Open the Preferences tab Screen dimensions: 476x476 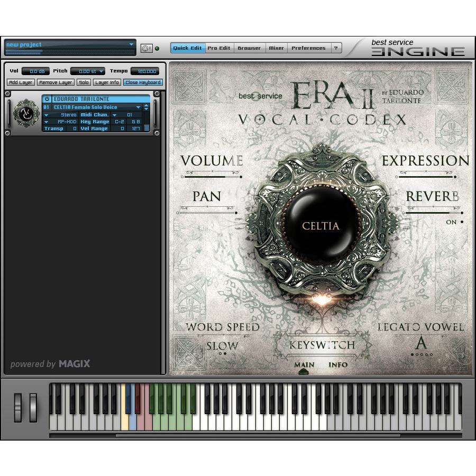[x=309, y=48]
